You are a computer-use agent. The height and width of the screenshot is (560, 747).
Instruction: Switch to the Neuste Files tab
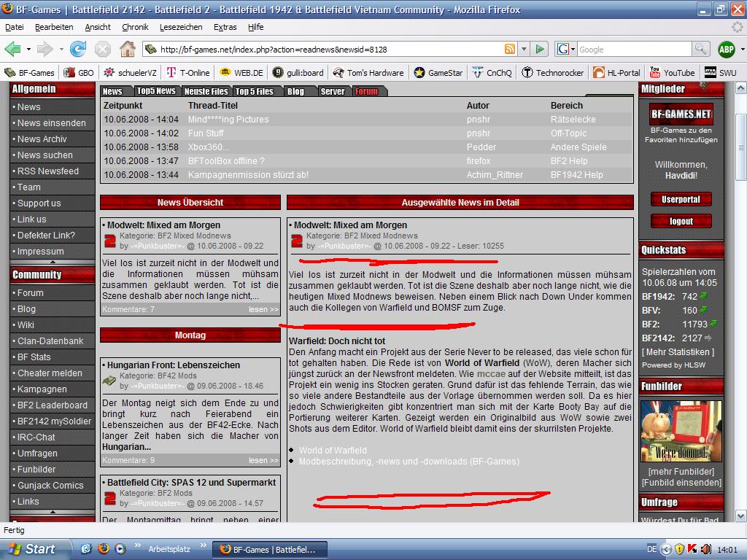click(206, 91)
